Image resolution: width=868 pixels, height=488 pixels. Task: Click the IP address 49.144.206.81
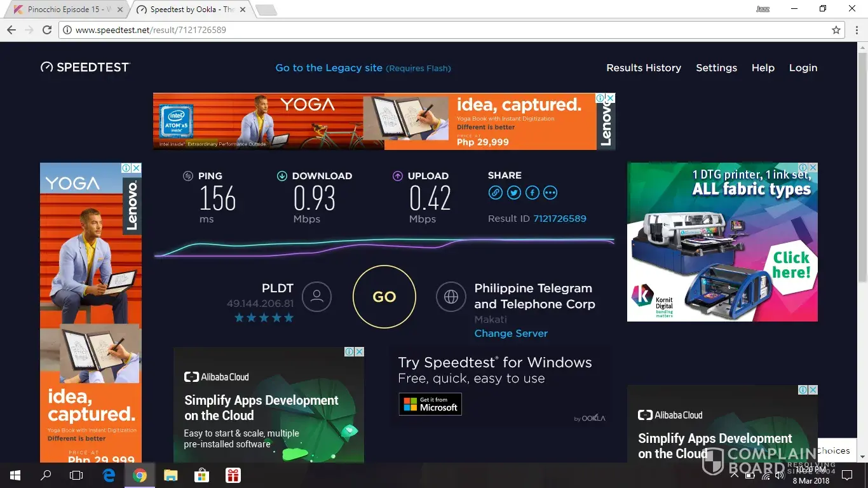point(261,304)
